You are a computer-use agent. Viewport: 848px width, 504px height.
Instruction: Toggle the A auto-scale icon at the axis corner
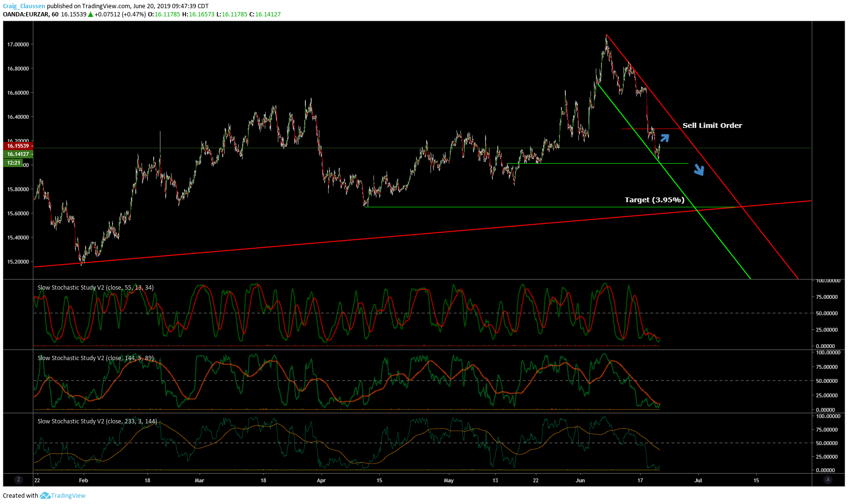pos(828,480)
